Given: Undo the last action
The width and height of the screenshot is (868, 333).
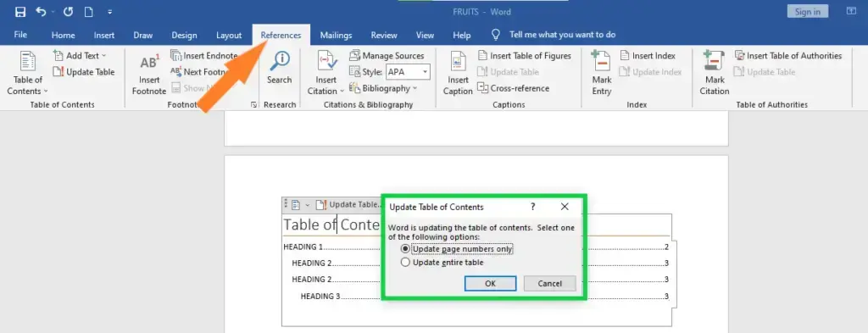Looking at the screenshot, I should coord(41,12).
